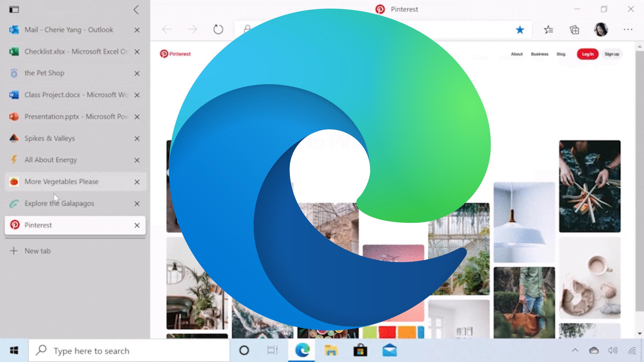This screenshot has height=362, width=644.
Task: Click the Pinterest logo on the page
Action: tap(175, 54)
